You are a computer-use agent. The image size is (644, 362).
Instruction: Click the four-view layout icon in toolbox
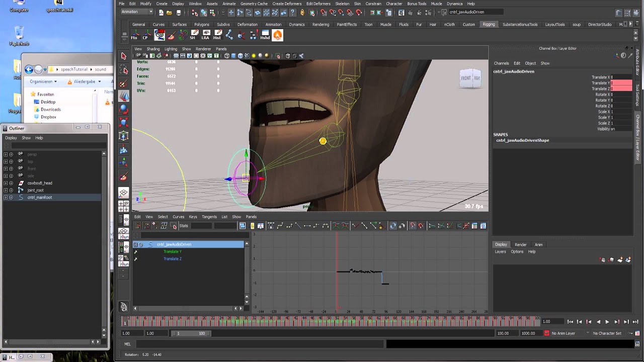tap(124, 206)
